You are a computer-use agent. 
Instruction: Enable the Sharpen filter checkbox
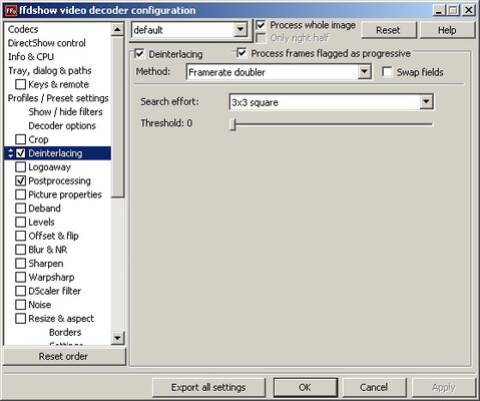pos(21,263)
